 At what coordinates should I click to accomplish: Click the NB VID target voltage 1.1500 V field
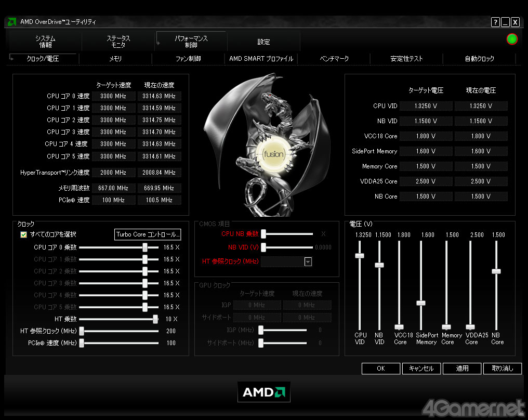click(426, 121)
